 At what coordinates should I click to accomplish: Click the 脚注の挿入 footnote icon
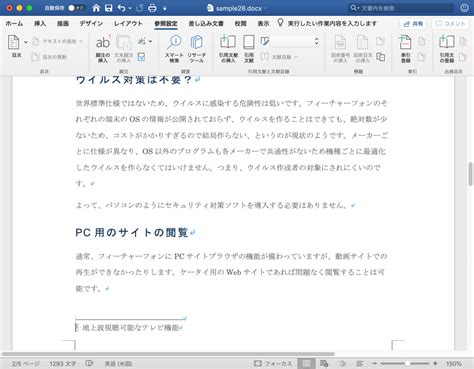103,43
